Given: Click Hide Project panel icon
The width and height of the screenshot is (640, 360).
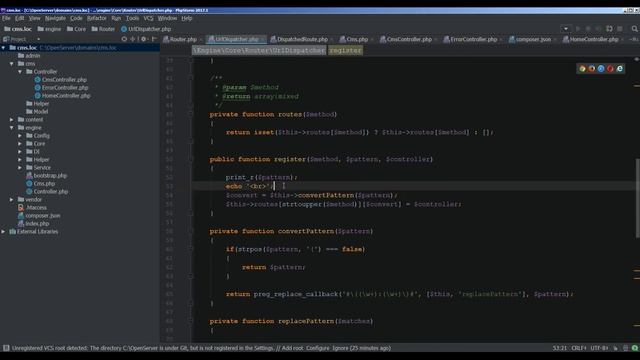Looking at the screenshot, I should point(154,39).
